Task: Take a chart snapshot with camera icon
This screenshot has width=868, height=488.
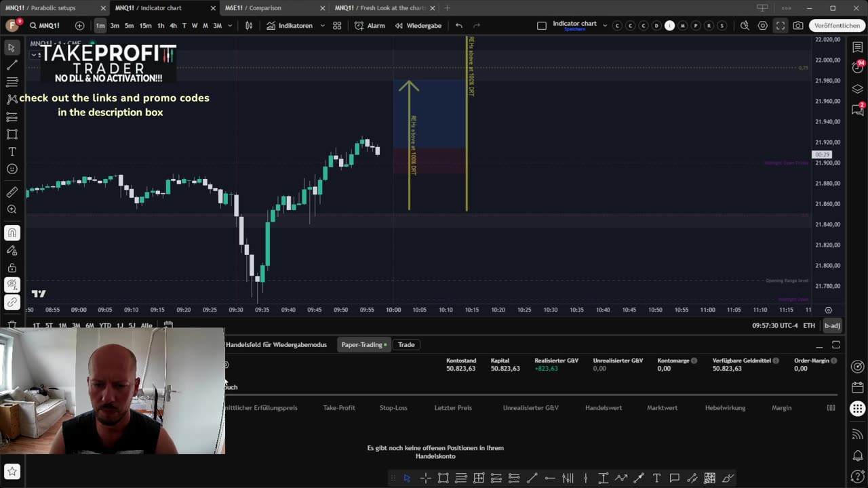Action: pyautogui.click(x=798, y=26)
